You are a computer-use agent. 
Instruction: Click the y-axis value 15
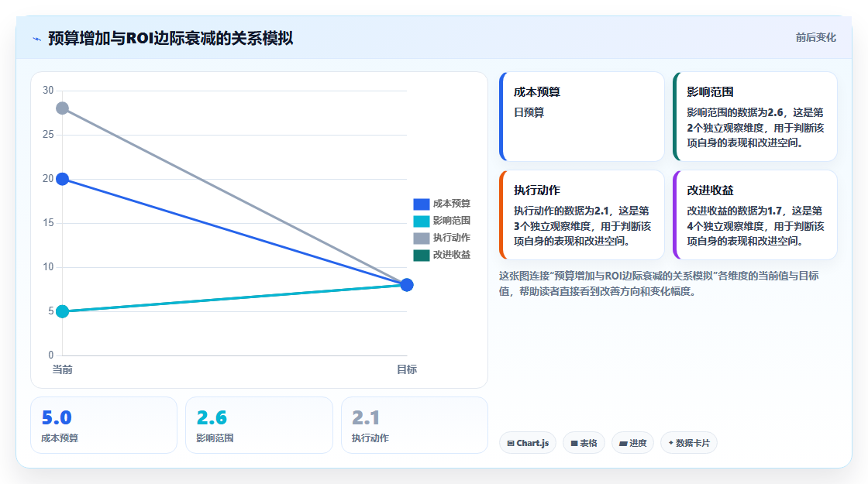click(48, 223)
